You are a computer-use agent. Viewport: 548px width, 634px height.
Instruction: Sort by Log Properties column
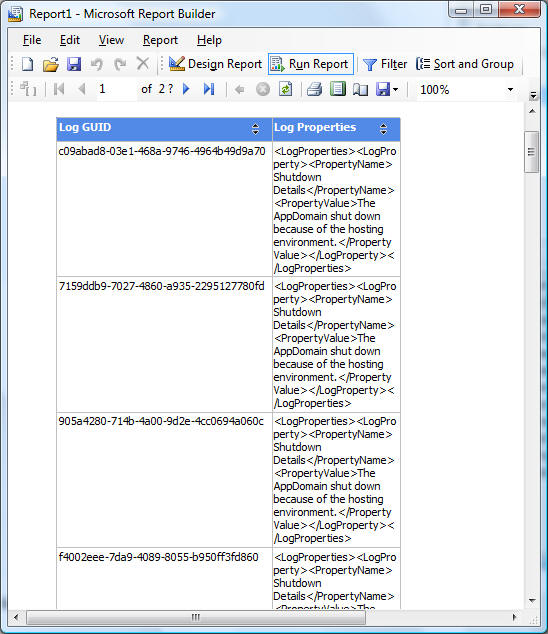pyautogui.click(x=383, y=129)
